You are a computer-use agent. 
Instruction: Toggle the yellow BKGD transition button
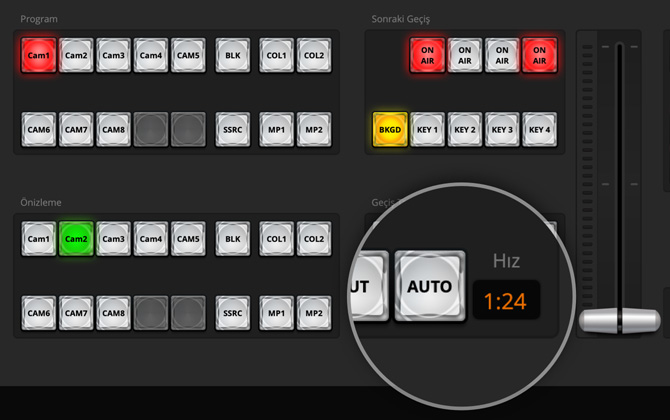click(x=389, y=129)
